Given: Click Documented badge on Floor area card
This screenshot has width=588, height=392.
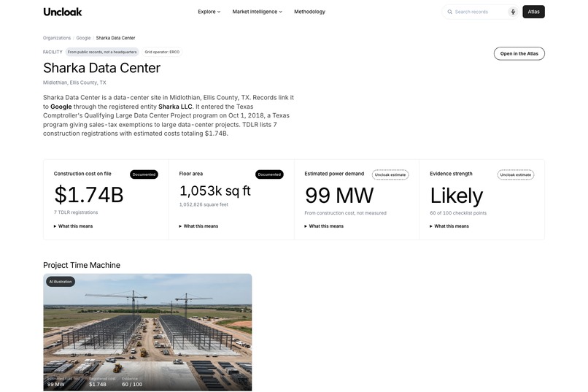Looking at the screenshot, I should coord(269,174).
